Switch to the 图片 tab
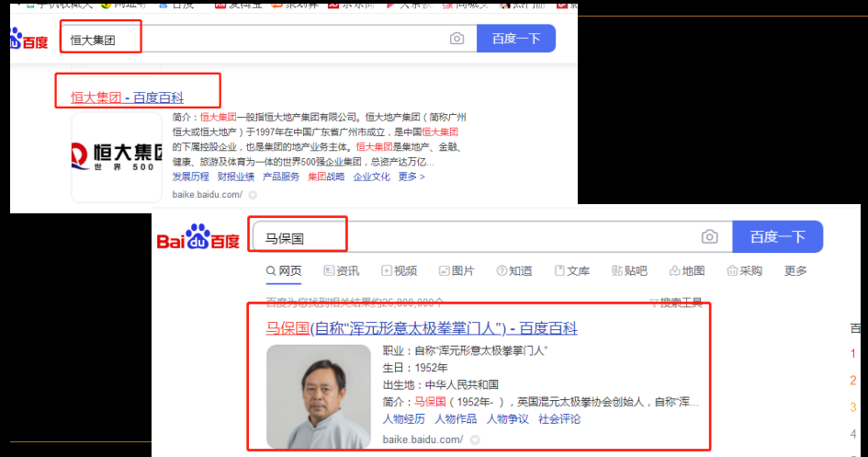This screenshot has width=868, height=457. (457, 271)
